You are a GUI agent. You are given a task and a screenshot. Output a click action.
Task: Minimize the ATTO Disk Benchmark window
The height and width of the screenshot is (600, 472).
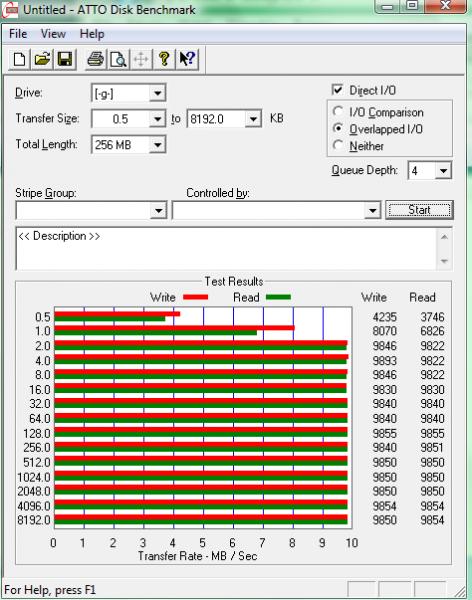(x=388, y=7)
